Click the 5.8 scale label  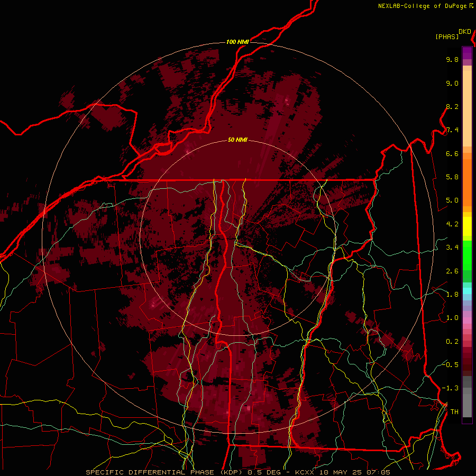pyautogui.click(x=452, y=177)
